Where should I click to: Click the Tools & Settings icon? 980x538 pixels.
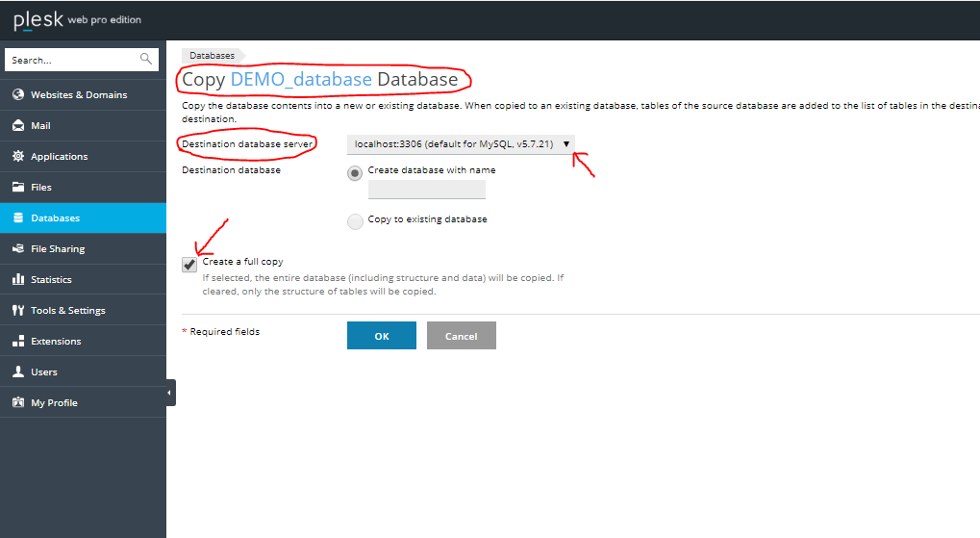(17, 310)
